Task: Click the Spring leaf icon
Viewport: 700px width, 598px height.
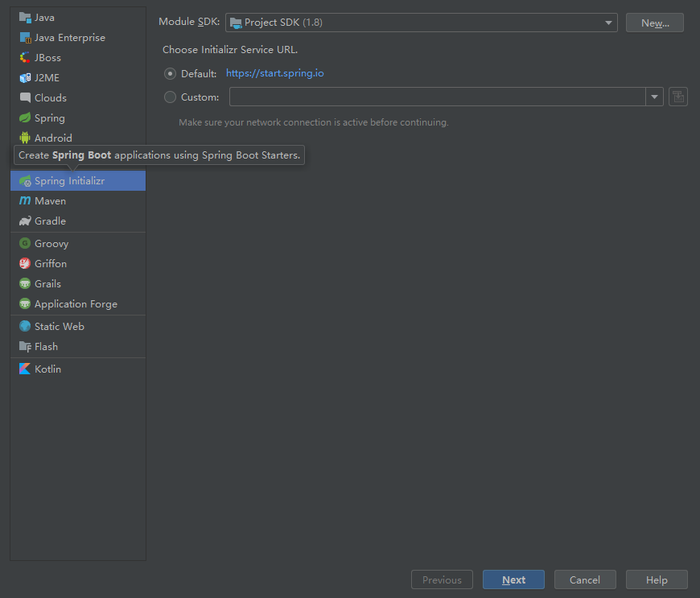Action: pyautogui.click(x=25, y=118)
